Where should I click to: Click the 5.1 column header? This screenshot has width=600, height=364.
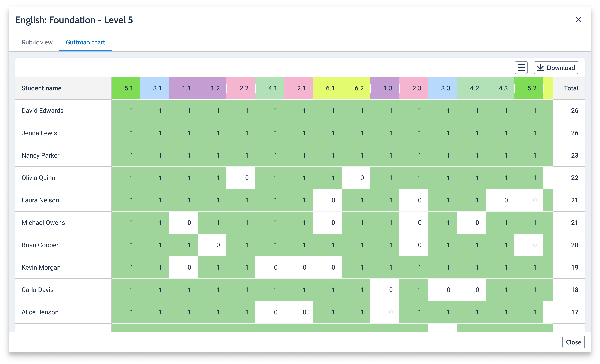[x=126, y=88]
